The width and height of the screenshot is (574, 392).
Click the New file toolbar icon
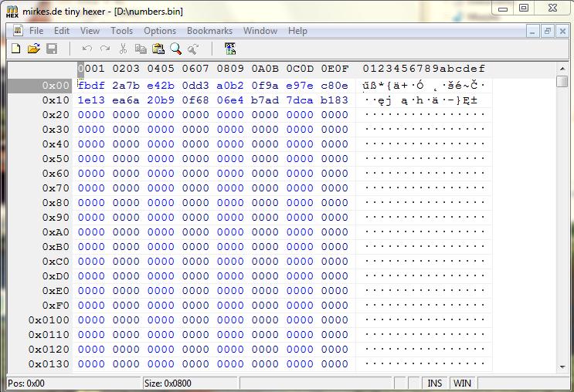pyautogui.click(x=16, y=49)
